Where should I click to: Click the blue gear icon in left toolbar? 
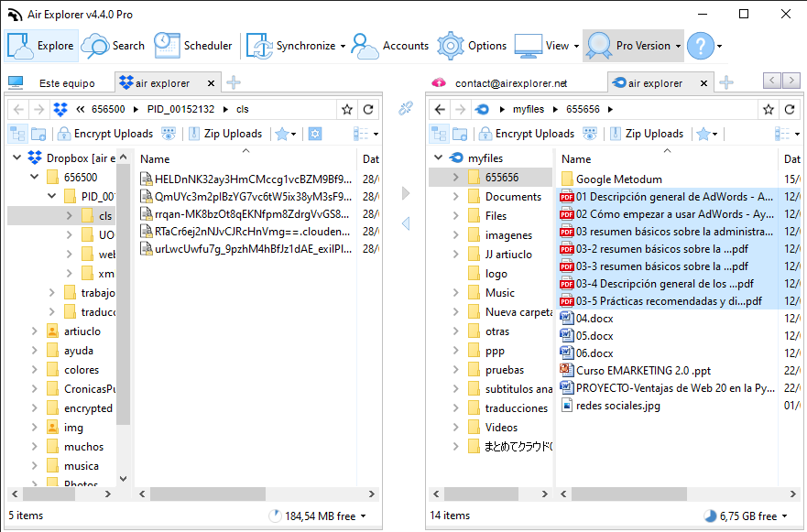pos(315,134)
